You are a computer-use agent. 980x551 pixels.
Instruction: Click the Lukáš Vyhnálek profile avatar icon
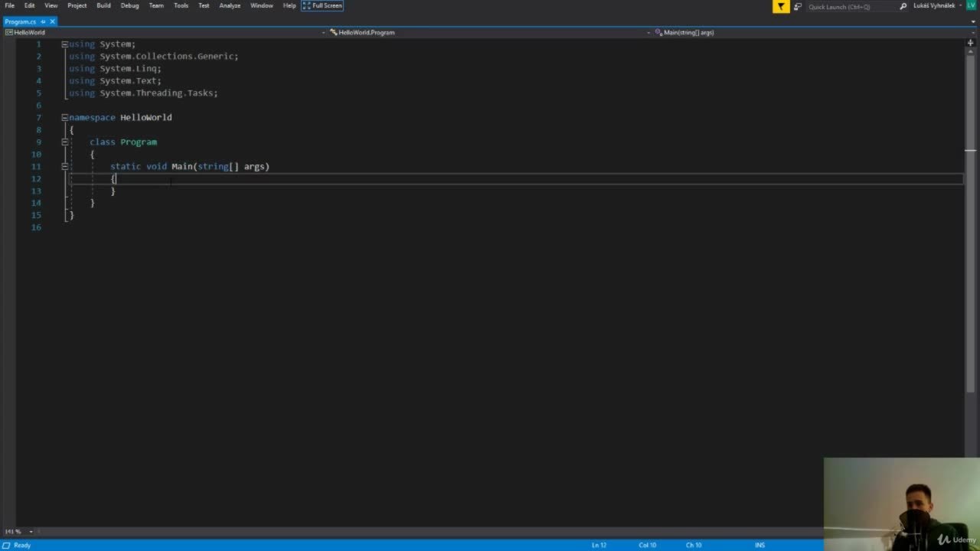[x=970, y=5]
